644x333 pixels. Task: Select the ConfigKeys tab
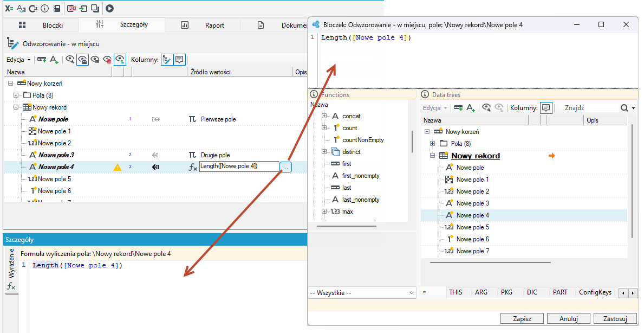[595, 292]
